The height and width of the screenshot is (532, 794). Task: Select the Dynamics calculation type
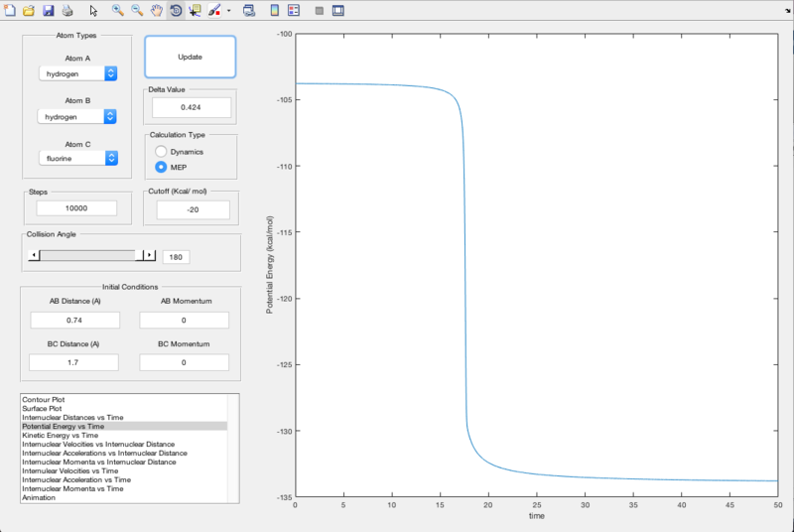pos(161,151)
